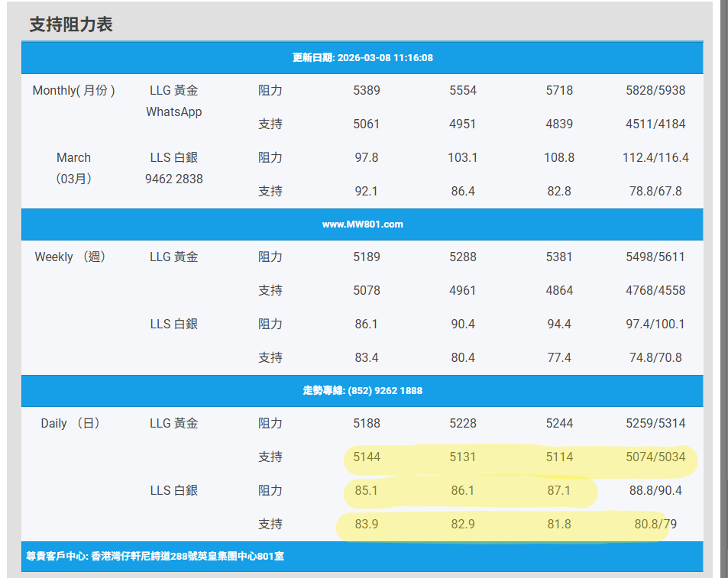The height and width of the screenshot is (578, 728).
Task: Click the highlighted daily gold support 5144
Action: [x=367, y=457]
